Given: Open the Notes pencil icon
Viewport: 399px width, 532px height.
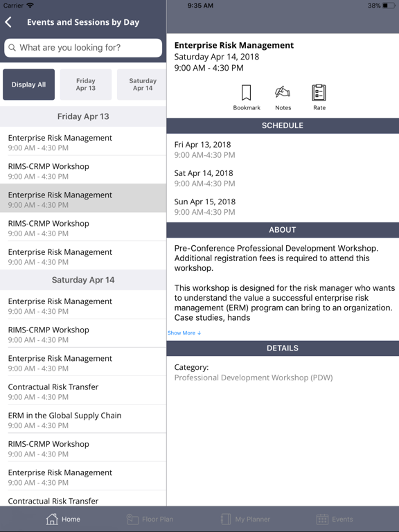Looking at the screenshot, I should [x=283, y=98].
